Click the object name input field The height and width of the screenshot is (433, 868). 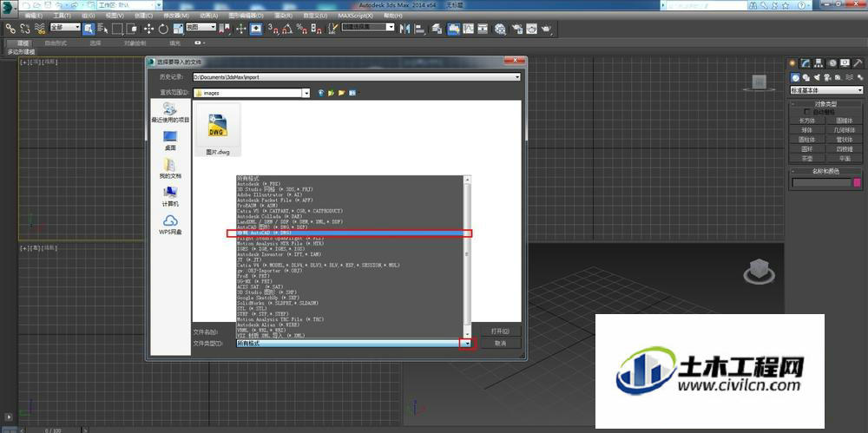[821, 183]
